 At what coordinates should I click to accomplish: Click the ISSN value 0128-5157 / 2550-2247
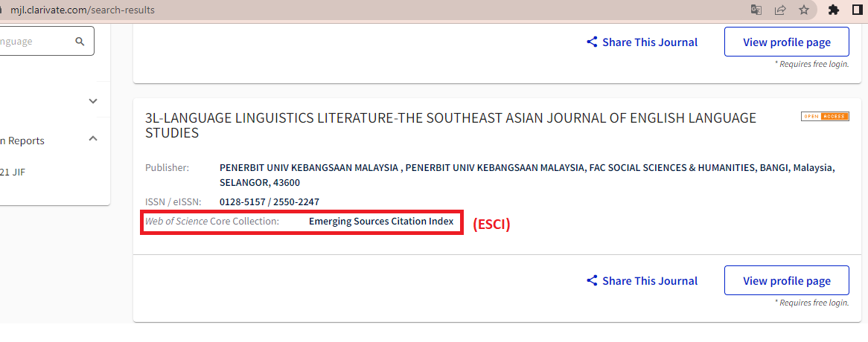(x=269, y=202)
